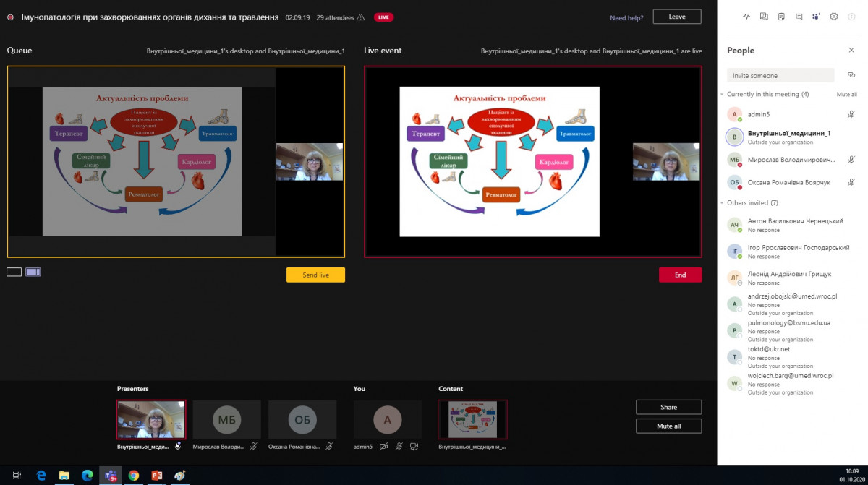
Task: Open the Q&A panel icon
Action: [764, 17]
